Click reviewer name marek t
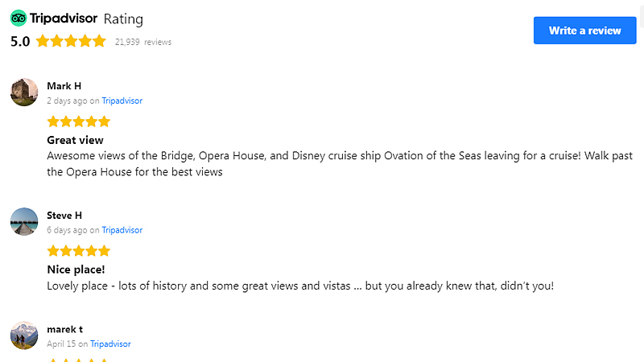Screen dimensions: 644x362 [64, 329]
